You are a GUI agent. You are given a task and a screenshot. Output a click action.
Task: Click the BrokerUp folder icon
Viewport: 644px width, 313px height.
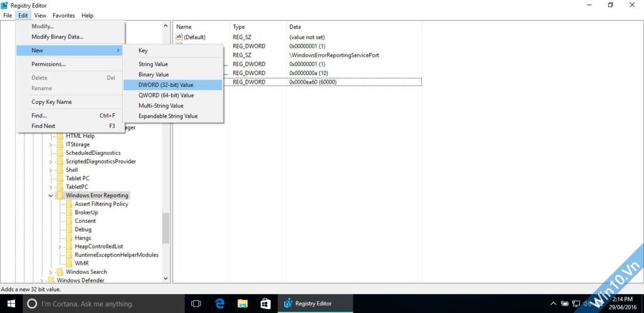pos(69,212)
